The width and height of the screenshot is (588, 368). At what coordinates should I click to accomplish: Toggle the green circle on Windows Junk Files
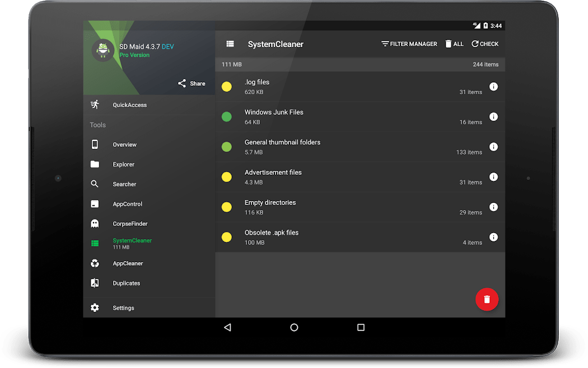click(227, 117)
